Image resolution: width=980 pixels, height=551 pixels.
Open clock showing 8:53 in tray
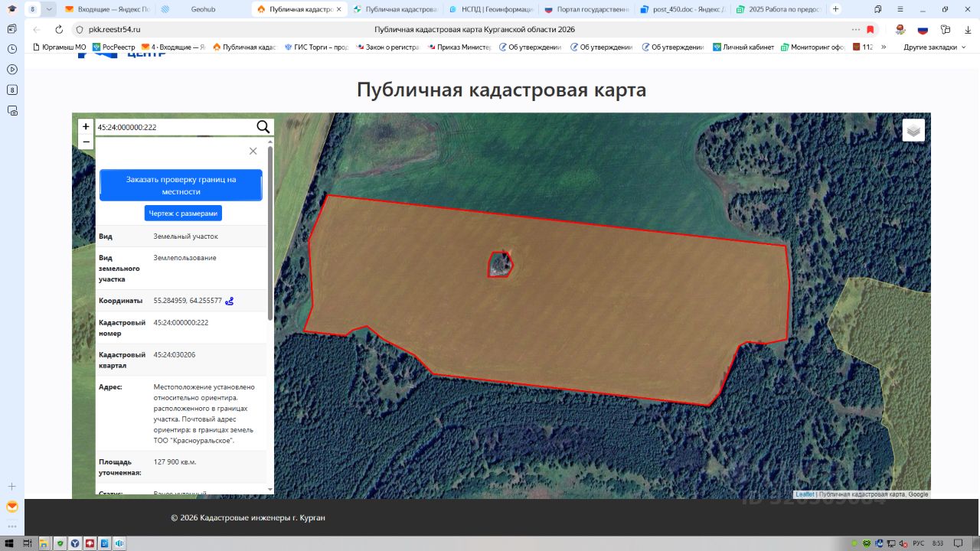click(938, 543)
